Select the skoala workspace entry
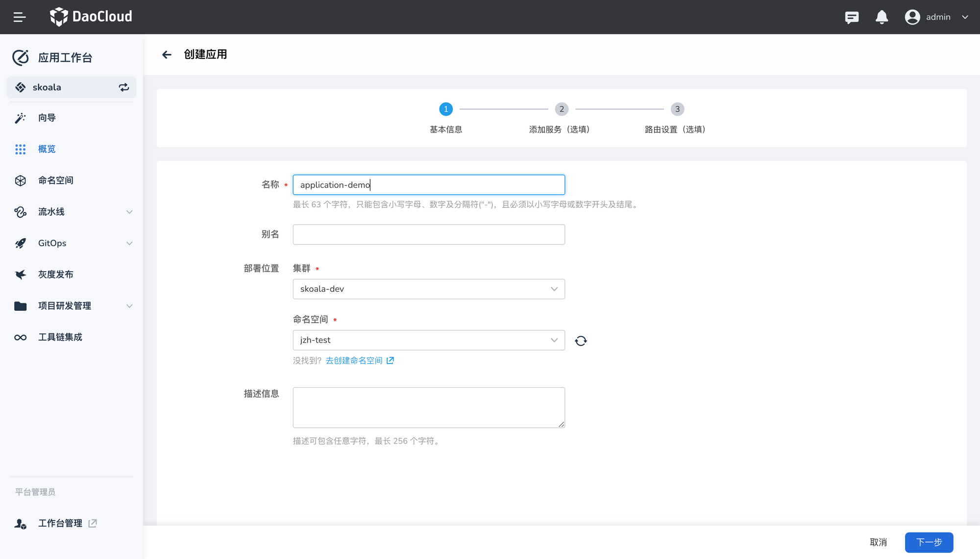The height and width of the screenshot is (559, 980). (72, 87)
